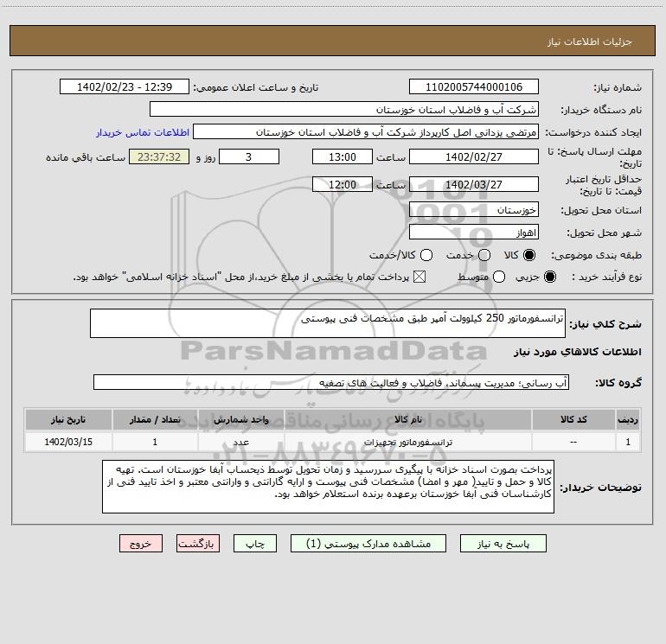Click the general need description text box
This screenshot has height=644, width=666.
point(328,323)
